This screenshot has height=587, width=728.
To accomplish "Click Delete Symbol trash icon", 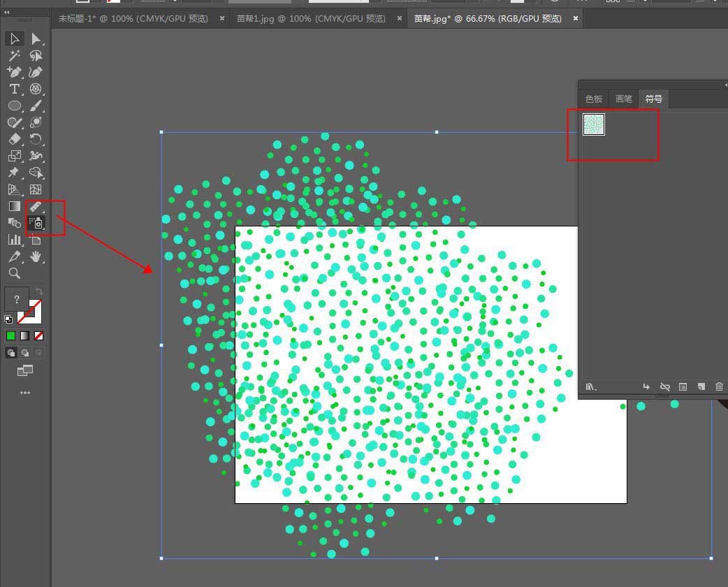I will coord(719,386).
